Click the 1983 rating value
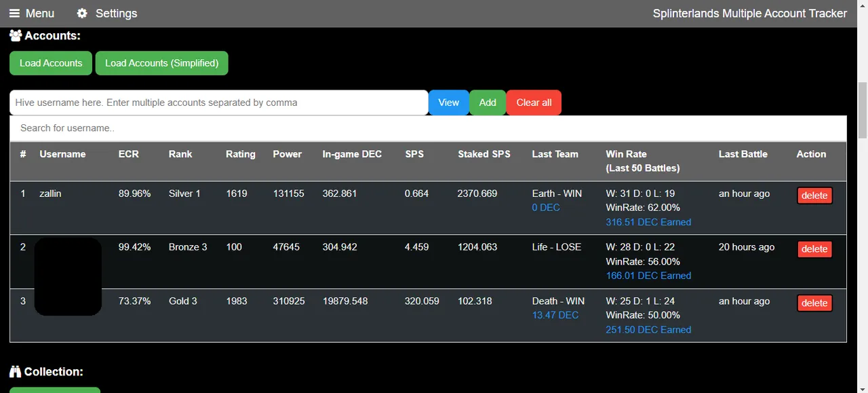The image size is (868, 393). pyautogui.click(x=237, y=301)
